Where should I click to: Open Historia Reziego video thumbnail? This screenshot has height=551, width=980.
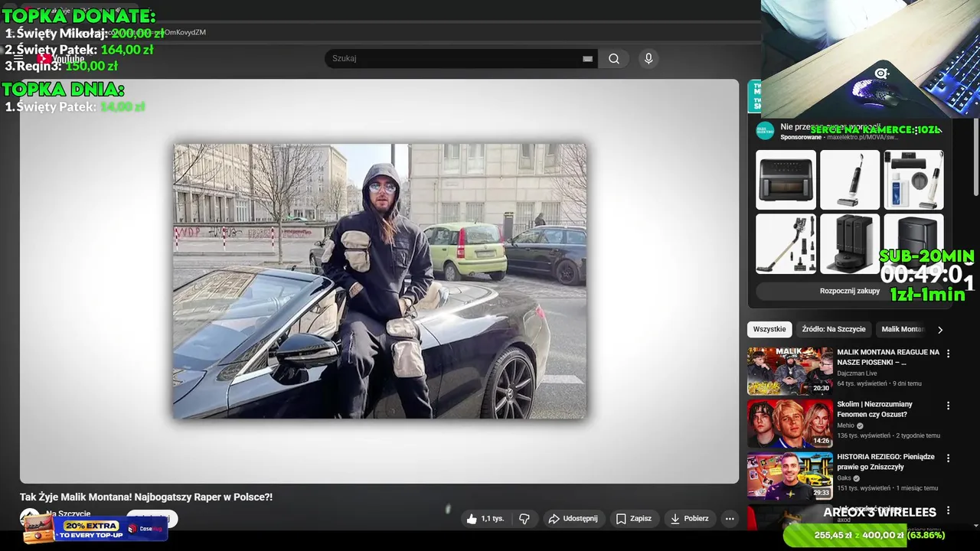(x=790, y=476)
